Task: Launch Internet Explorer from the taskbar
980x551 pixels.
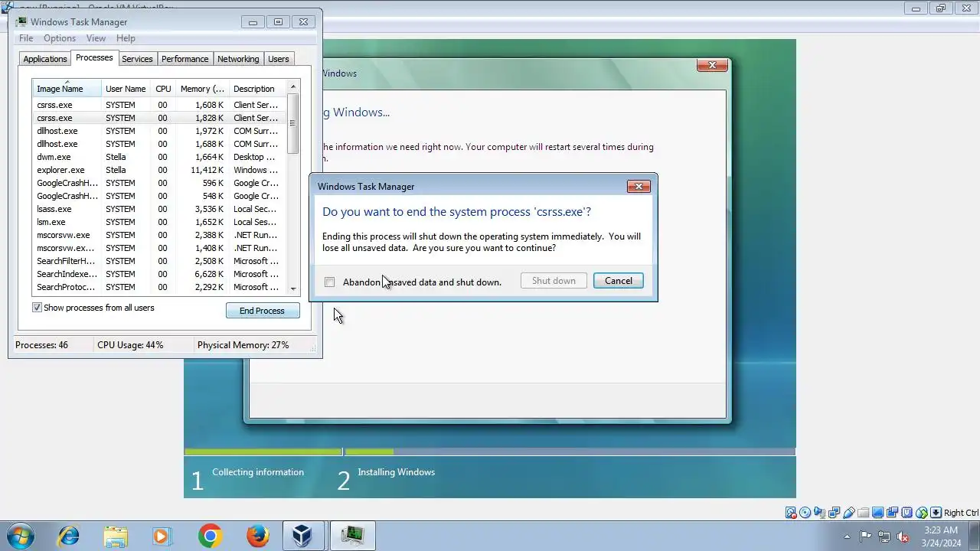Action: point(69,536)
